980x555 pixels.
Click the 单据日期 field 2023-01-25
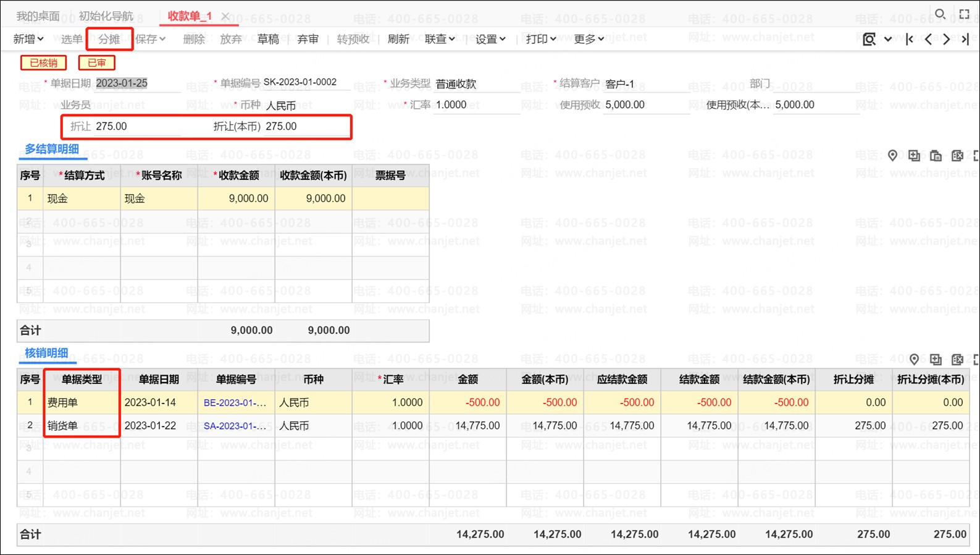click(138, 83)
